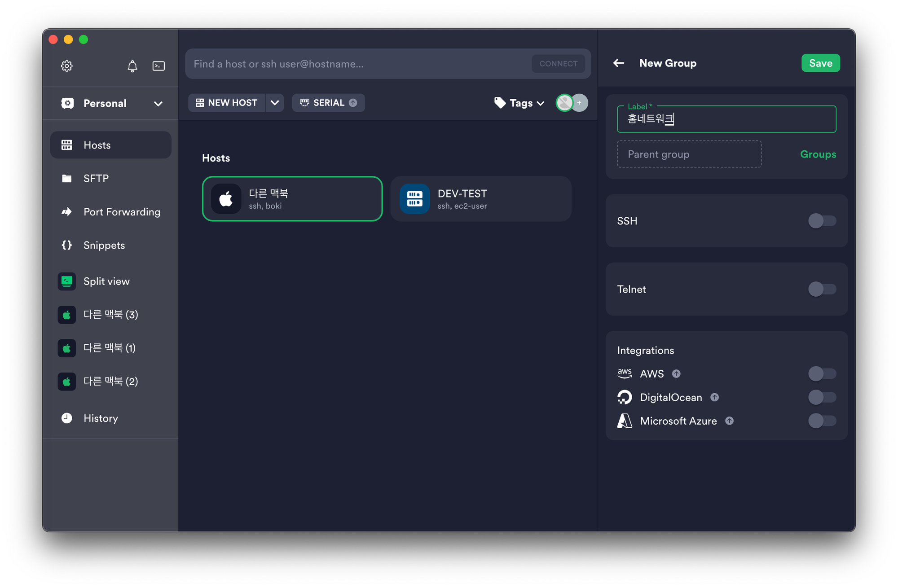This screenshot has height=588, width=898.
Task: Click the DEV-TEST server host icon
Action: pos(414,199)
